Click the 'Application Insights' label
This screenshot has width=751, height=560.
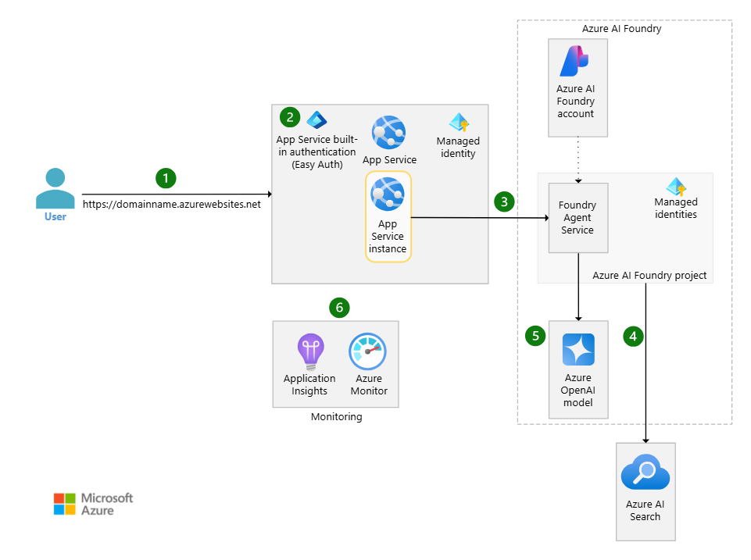pyautogui.click(x=309, y=384)
